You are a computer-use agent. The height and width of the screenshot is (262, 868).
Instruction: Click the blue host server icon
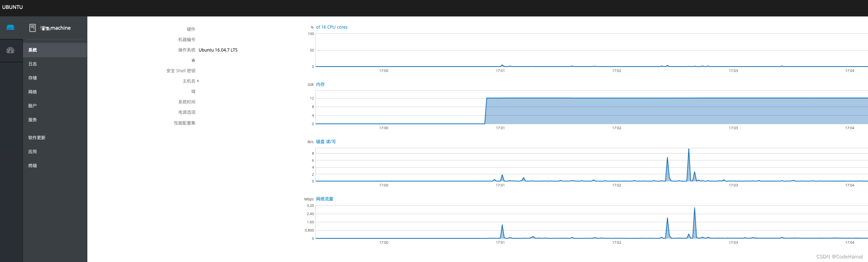(x=10, y=28)
